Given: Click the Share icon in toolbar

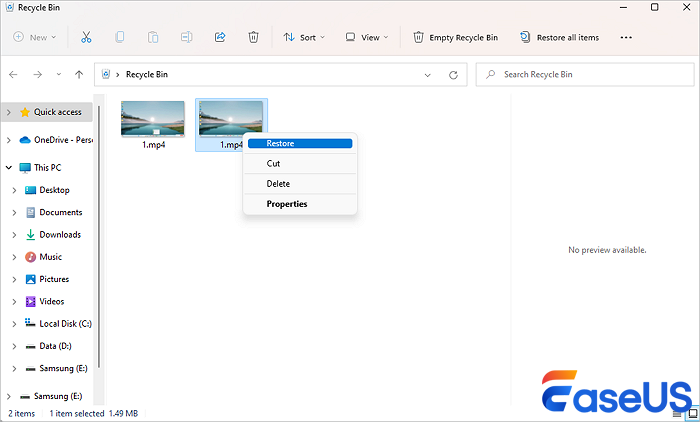Looking at the screenshot, I should [x=220, y=37].
